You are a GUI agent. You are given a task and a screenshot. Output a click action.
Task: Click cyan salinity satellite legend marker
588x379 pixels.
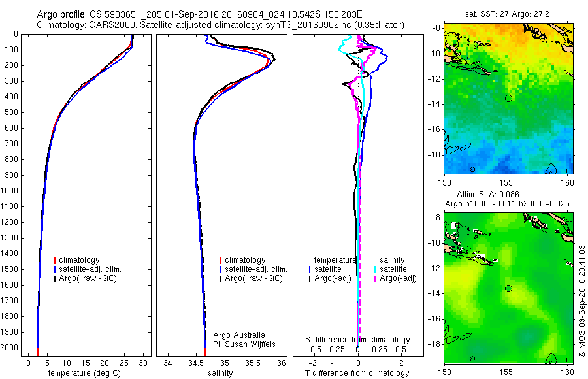[x=375, y=269]
